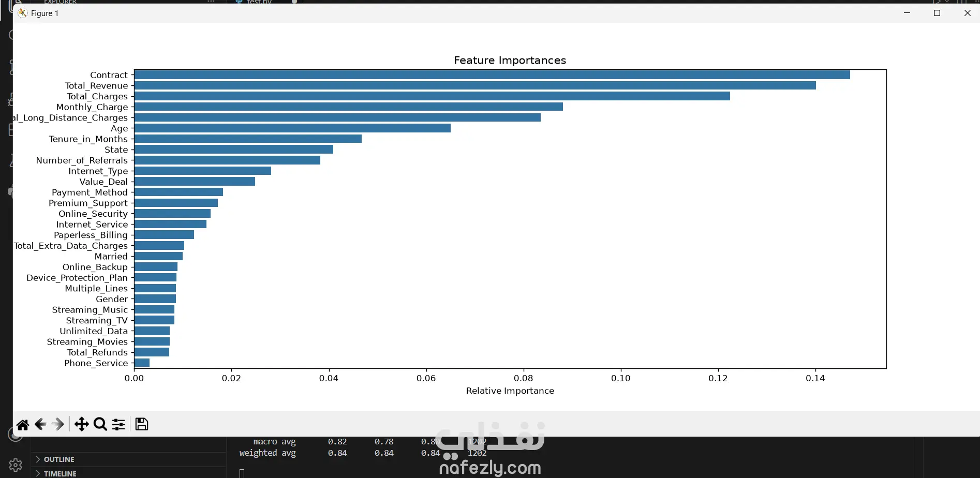Activate the Pan axes tool

pyautogui.click(x=81, y=425)
